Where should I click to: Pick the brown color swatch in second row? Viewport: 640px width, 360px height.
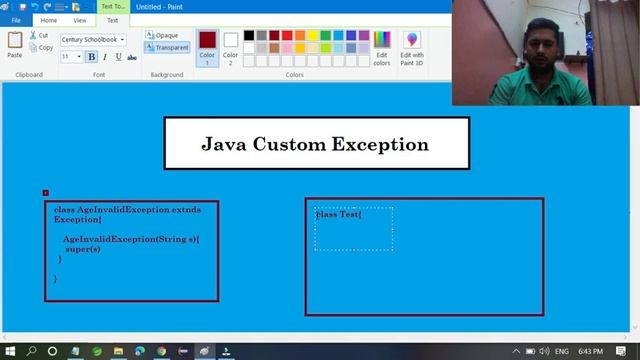(274, 48)
